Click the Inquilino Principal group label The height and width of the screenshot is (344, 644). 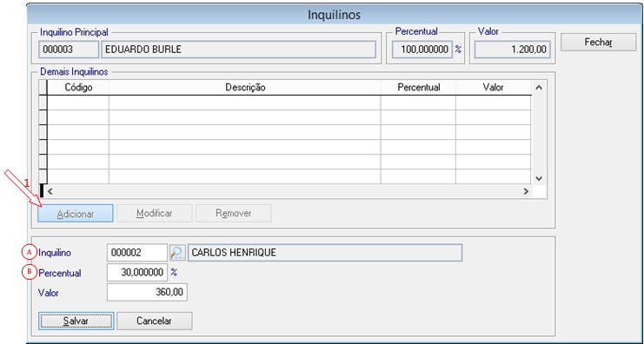[75, 32]
